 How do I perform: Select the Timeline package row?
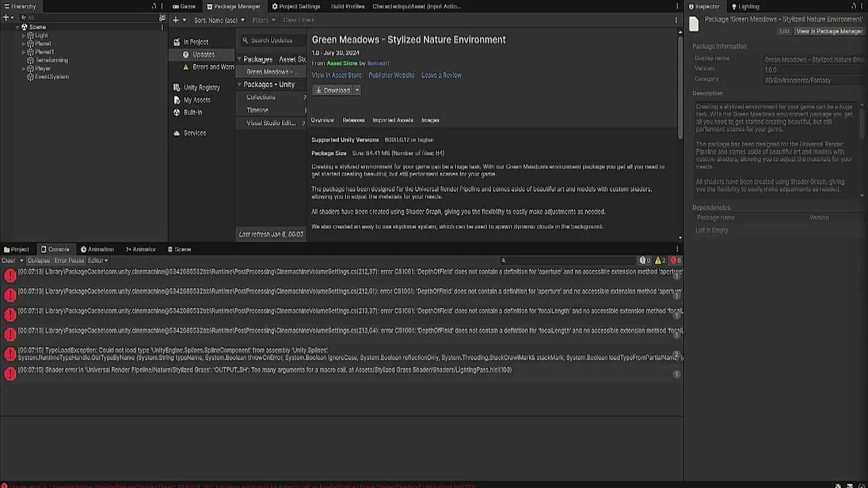click(271, 110)
